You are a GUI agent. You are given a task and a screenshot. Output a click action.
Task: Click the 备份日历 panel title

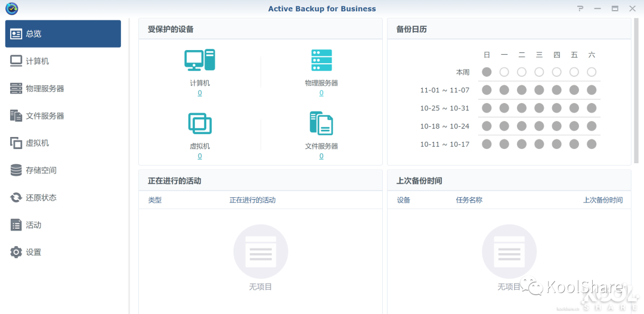[411, 29]
